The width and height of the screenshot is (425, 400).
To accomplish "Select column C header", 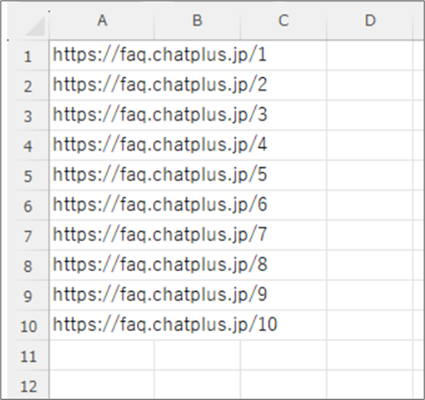I will pyautogui.click(x=283, y=21).
